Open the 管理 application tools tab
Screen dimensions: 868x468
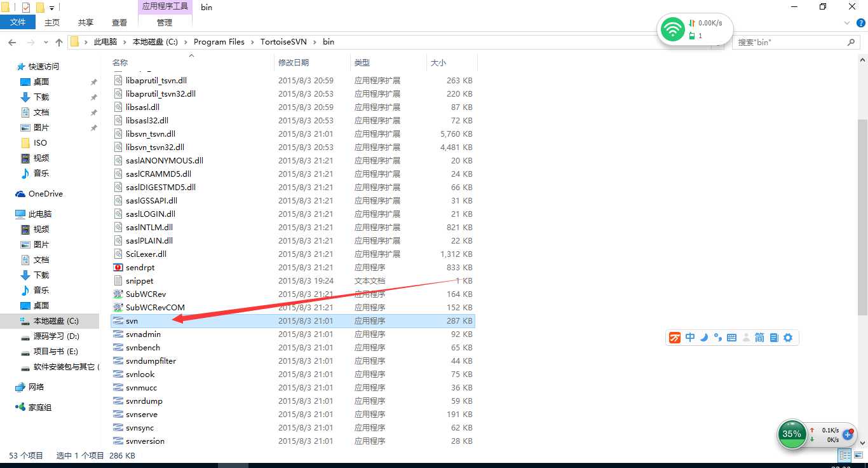pos(165,22)
